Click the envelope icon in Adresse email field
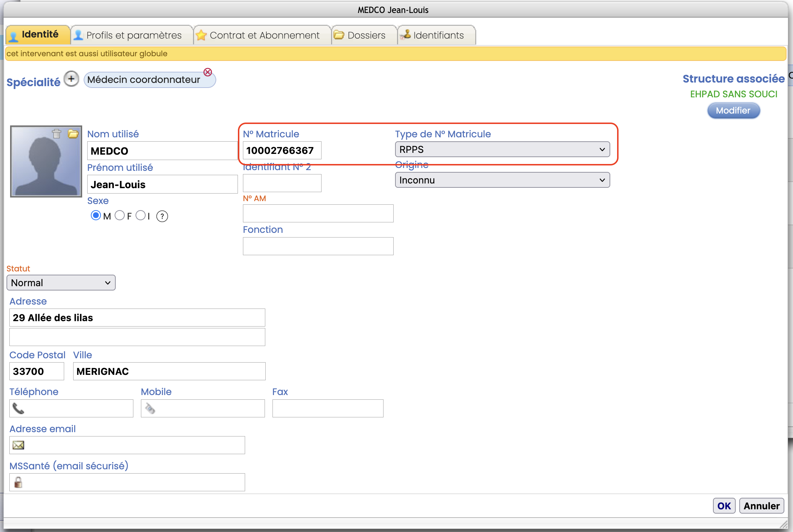793x532 pixels. [x=18, y=445]
